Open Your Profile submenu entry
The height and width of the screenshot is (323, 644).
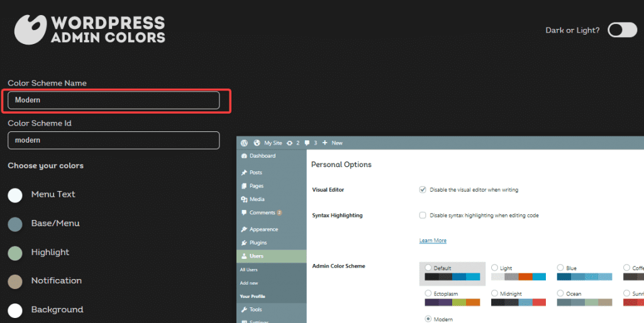coord(253,297)
